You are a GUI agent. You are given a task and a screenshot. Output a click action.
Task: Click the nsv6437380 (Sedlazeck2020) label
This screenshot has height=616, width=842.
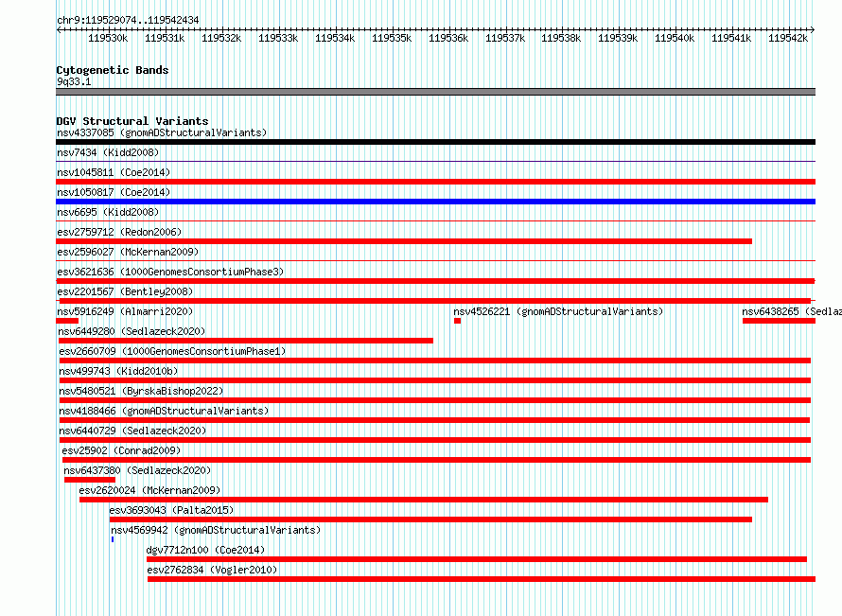tap(137, 470)
